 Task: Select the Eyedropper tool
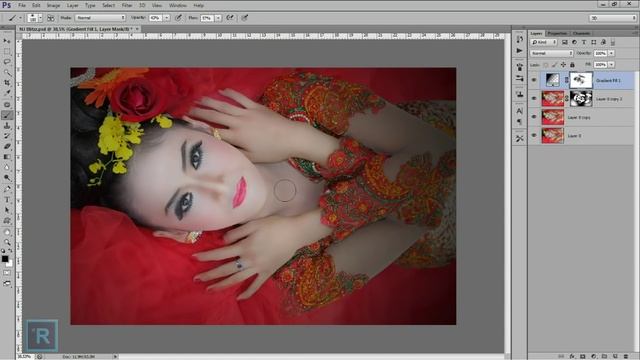7,93
